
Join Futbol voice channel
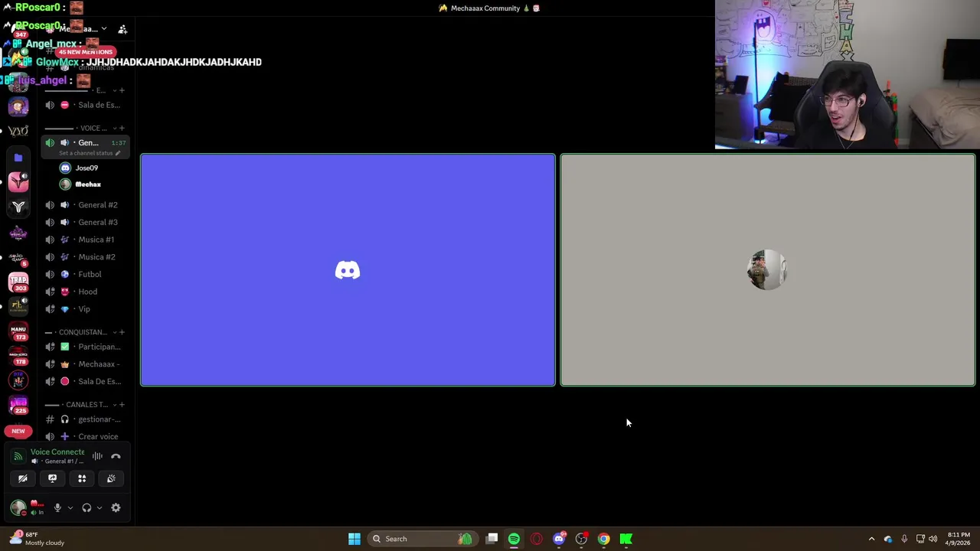pos(85,274)
